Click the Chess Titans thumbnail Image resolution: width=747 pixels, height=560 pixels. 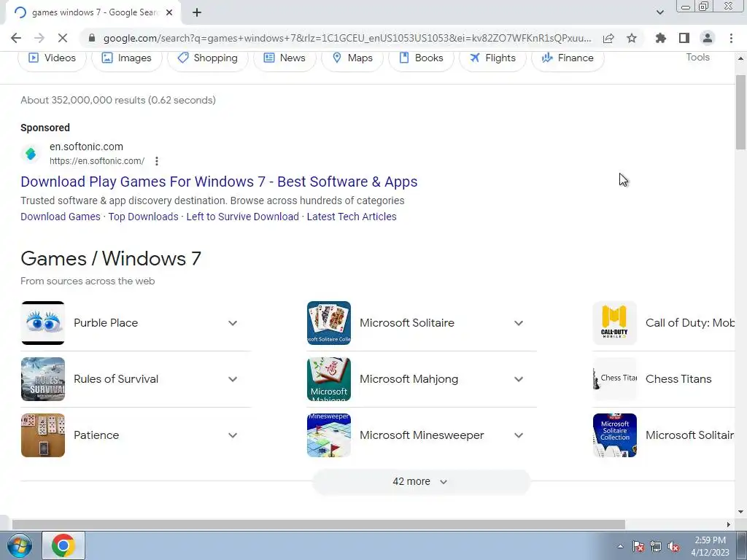(614, 379)
